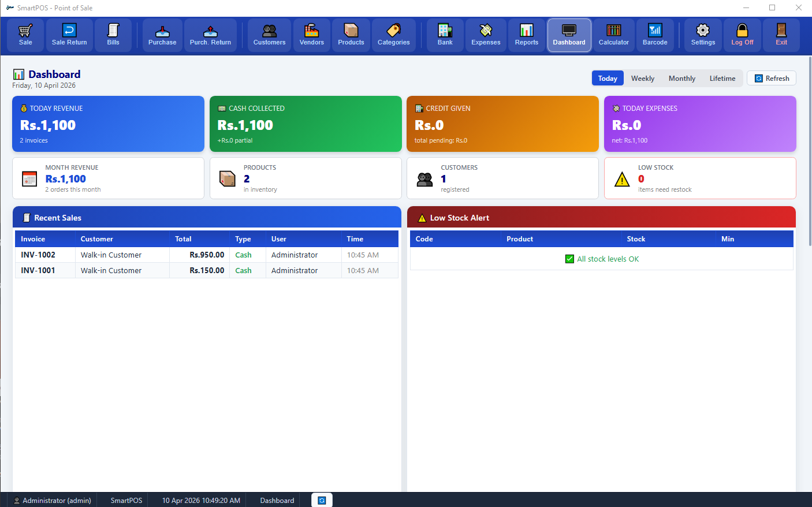
Task: Open the Bank module
Action: pyautogui.click(x=445, y=35)
